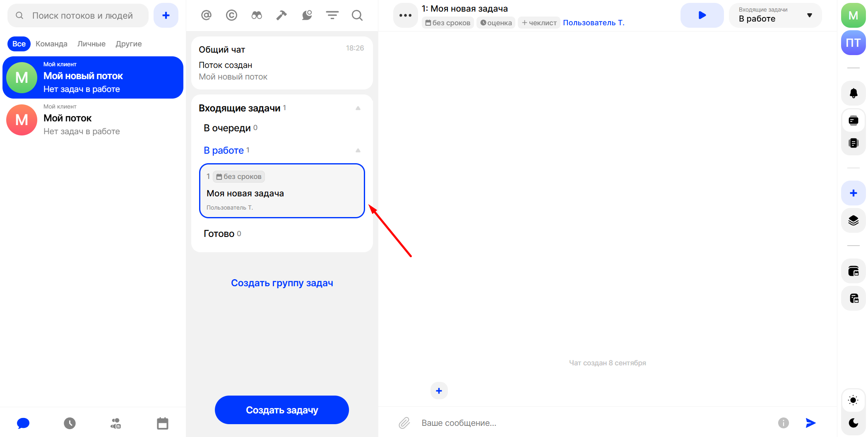Click the 'Создать задачу' button
Screen dimensions: 868x437
282,410
